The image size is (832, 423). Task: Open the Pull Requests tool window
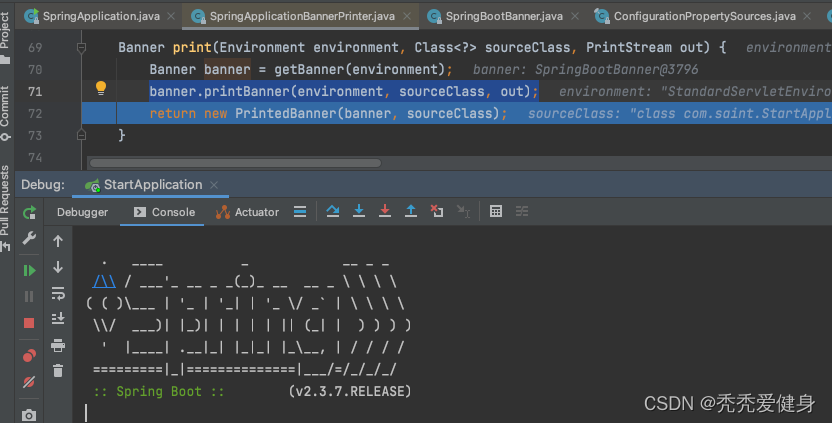point(5,207)
